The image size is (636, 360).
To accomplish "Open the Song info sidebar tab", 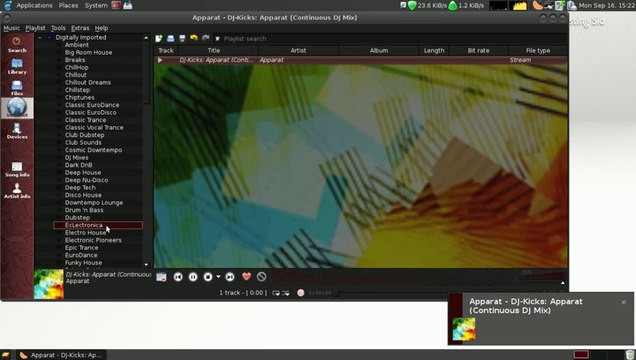I will 17,169.
